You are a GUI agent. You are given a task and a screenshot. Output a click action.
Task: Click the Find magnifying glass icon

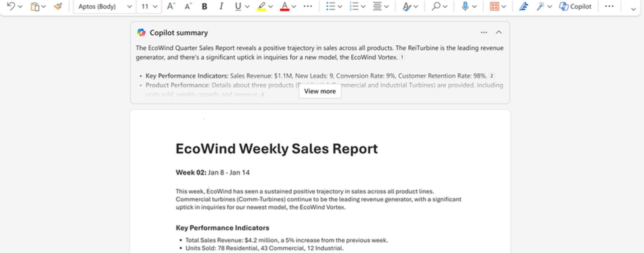pyautogui.click(x=436, y=6)
